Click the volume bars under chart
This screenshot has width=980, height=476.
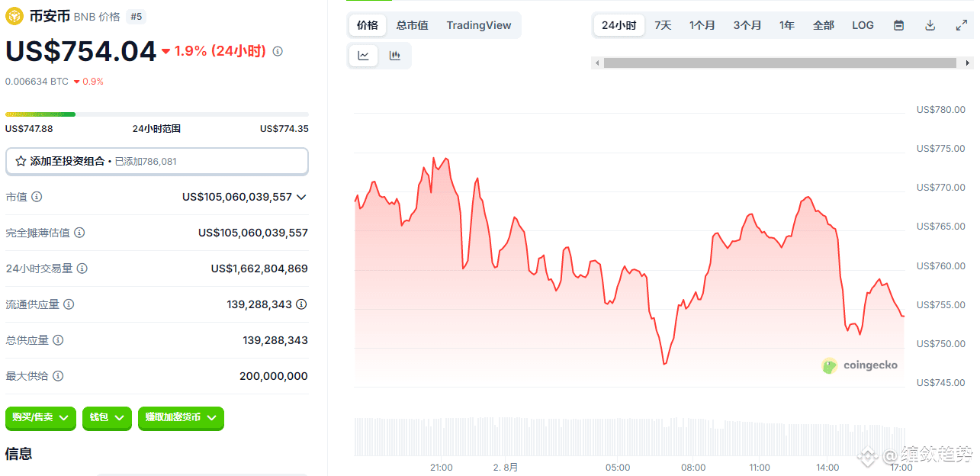point(630,436)
